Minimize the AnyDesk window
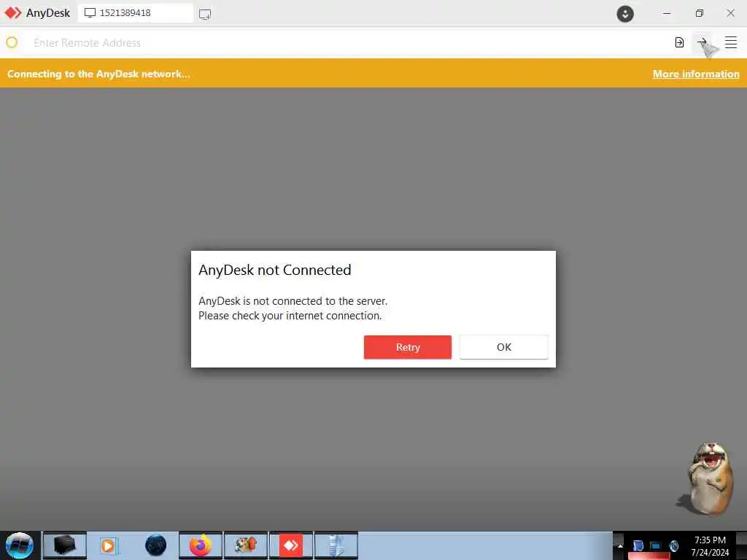This screenshot has height=560, width=747. [667, 13]
